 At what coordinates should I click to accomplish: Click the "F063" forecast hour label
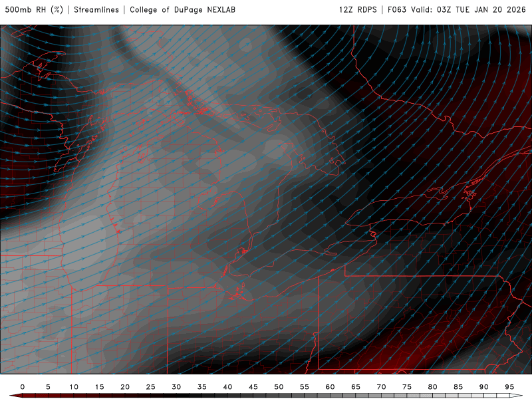pos(397,9)
